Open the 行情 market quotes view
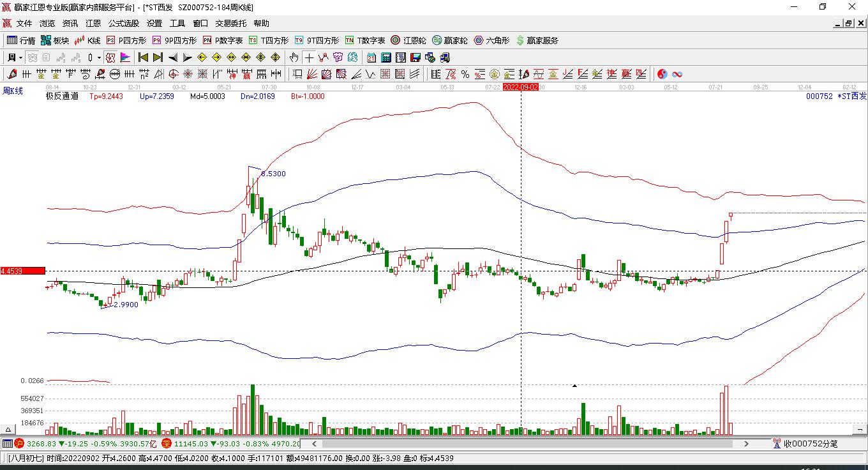868x470 pixels. tap(21, 40)
